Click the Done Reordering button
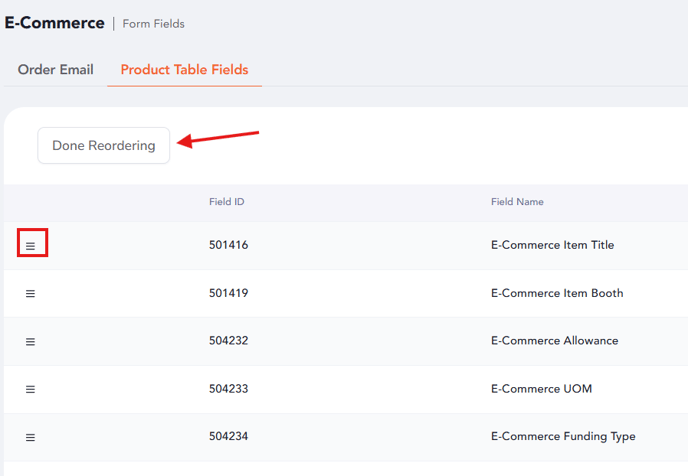Viewport: 688px width, 476px height. pyautogui.click(x=104, y=146)
